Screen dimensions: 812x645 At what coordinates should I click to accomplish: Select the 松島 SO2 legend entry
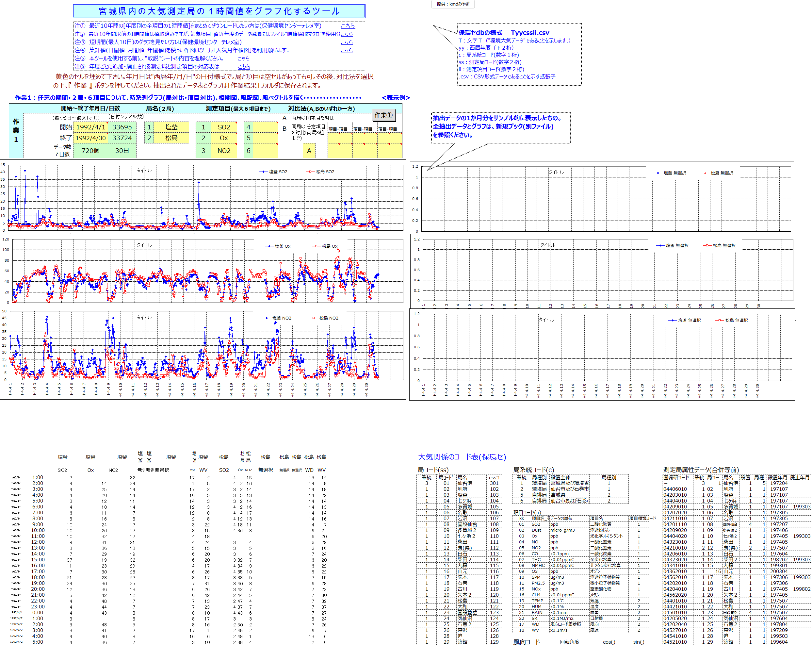320,172
